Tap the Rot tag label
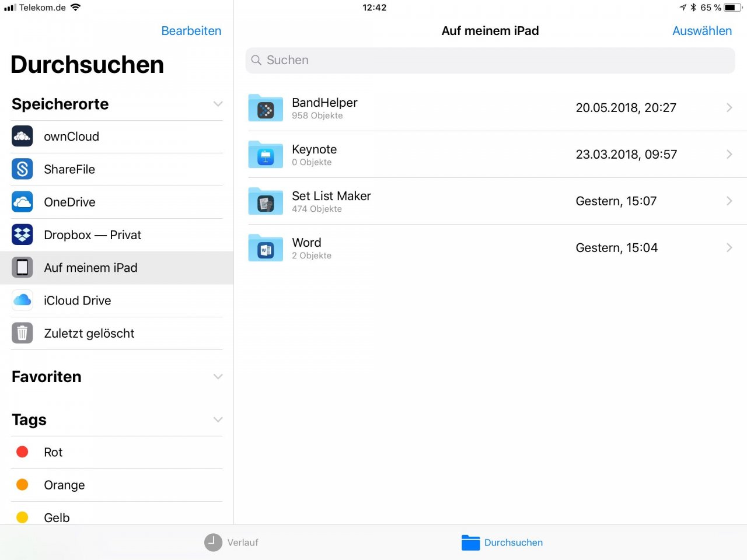 [x=53, y=452]
